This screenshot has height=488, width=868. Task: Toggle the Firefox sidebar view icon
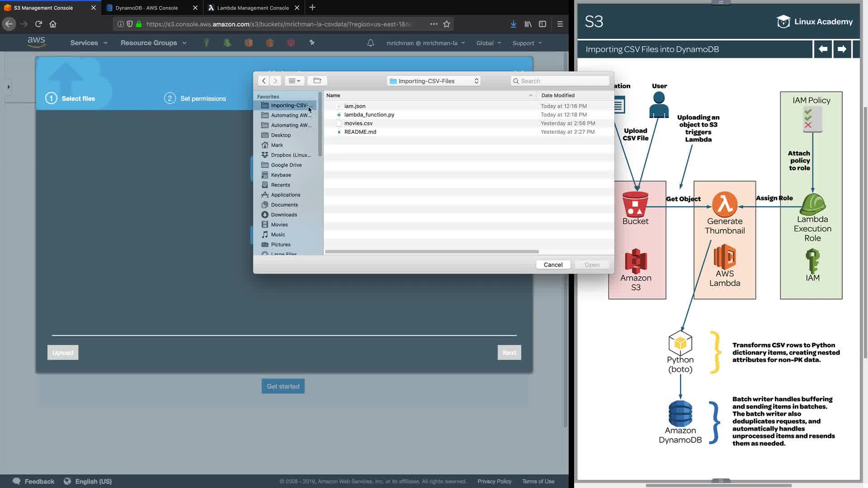[542, 24]
